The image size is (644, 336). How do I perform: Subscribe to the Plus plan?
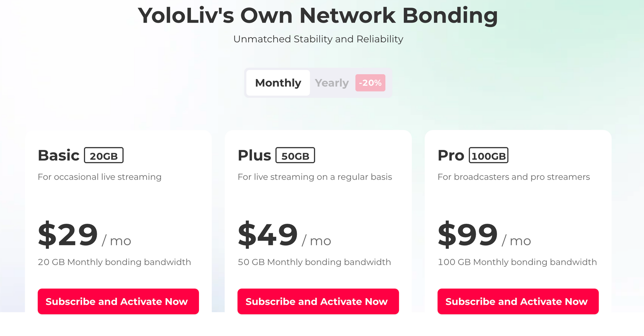tap(318, 301)
